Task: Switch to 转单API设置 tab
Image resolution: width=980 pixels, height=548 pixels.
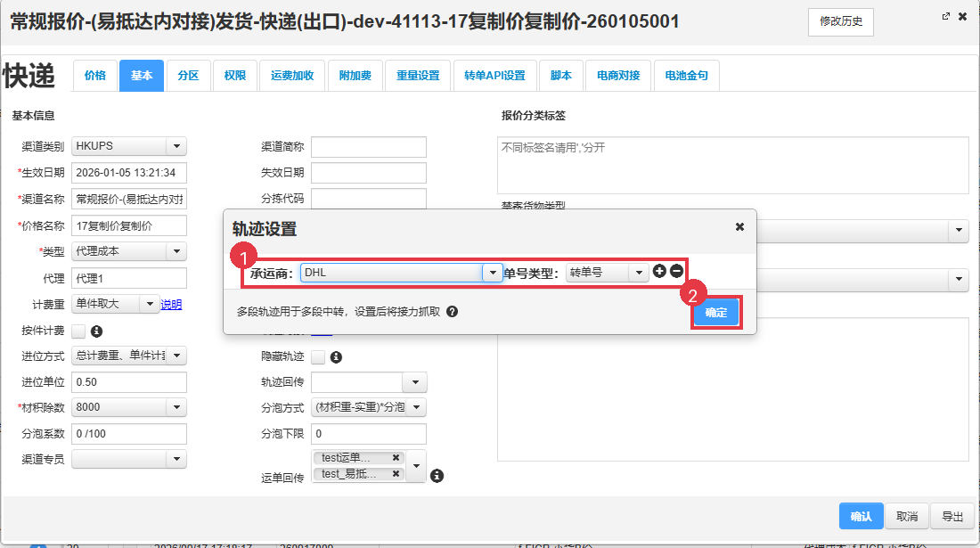Action: [495, 76]
